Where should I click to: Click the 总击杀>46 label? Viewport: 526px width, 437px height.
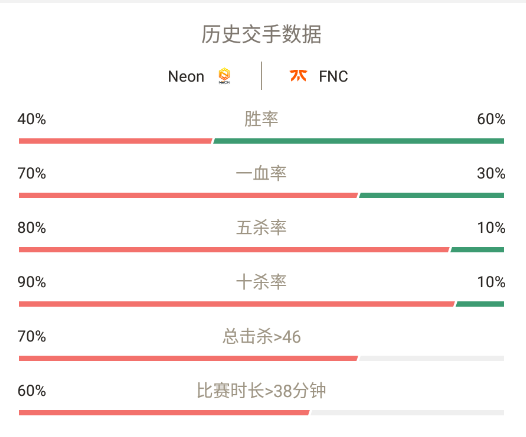(261, 336)
